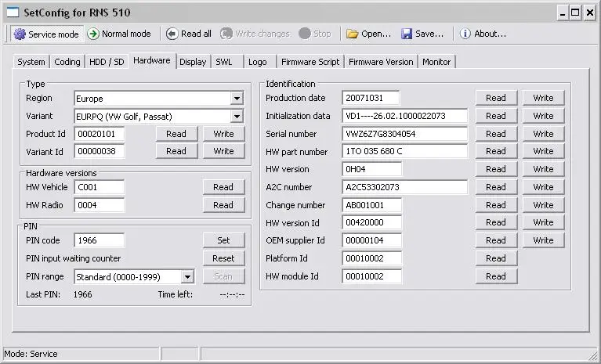601x364 pixels.
Task: Click the A2C number input field
Action: [405, 187]
